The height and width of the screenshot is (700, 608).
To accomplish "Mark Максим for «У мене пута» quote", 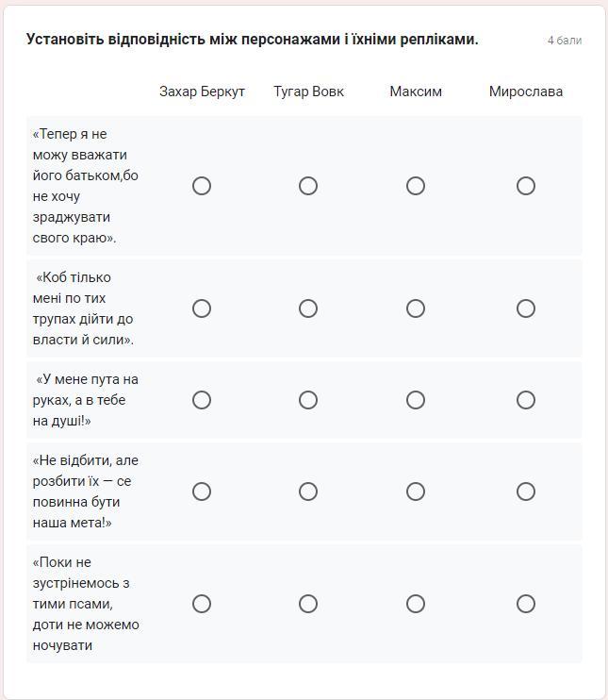I will click(416, 400).
